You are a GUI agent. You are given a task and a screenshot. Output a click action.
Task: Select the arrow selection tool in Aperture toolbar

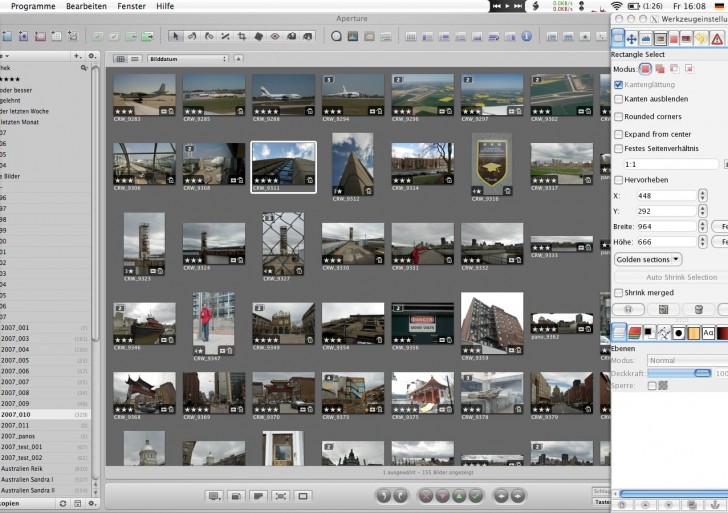tap(175, 37)
